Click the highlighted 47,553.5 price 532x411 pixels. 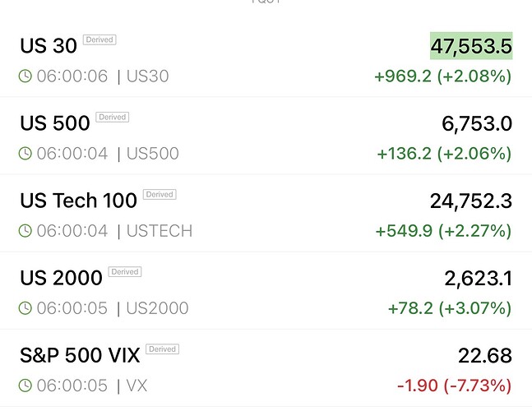471,46
